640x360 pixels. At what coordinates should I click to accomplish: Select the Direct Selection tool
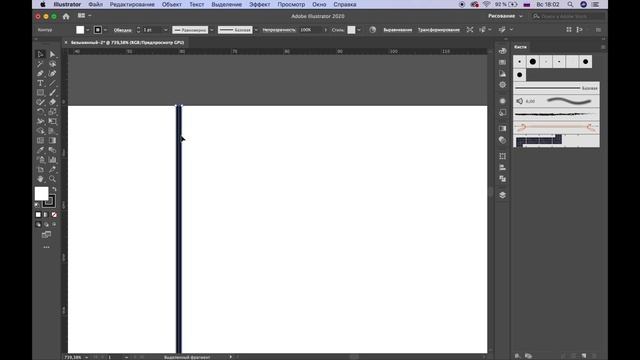pyautogui.click(x=52, y=54)
